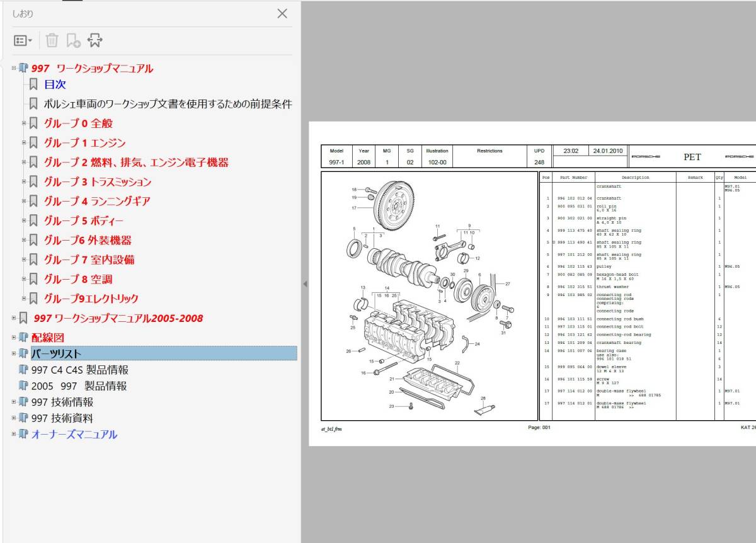Image resolution: width=756 pixels, height=543 pixels.
Task: Open the 997 技術情報 bookmark
Action: point(62,403)
